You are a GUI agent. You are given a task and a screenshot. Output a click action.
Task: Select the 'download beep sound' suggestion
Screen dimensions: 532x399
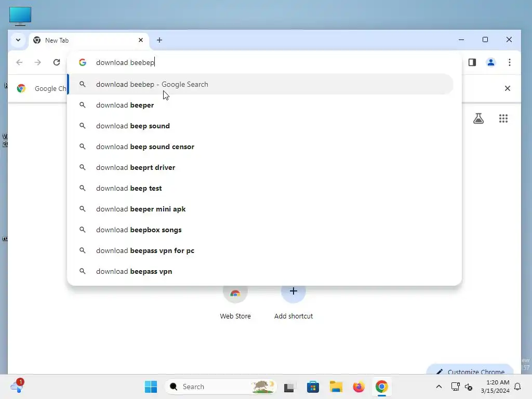click(x=261, y=126)
